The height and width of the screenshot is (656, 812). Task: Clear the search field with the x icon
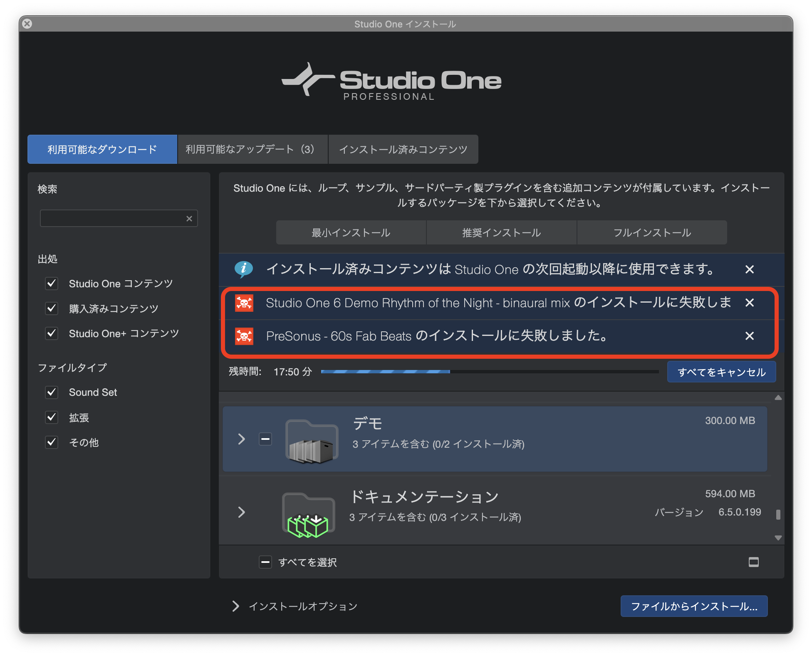point(189,219)
